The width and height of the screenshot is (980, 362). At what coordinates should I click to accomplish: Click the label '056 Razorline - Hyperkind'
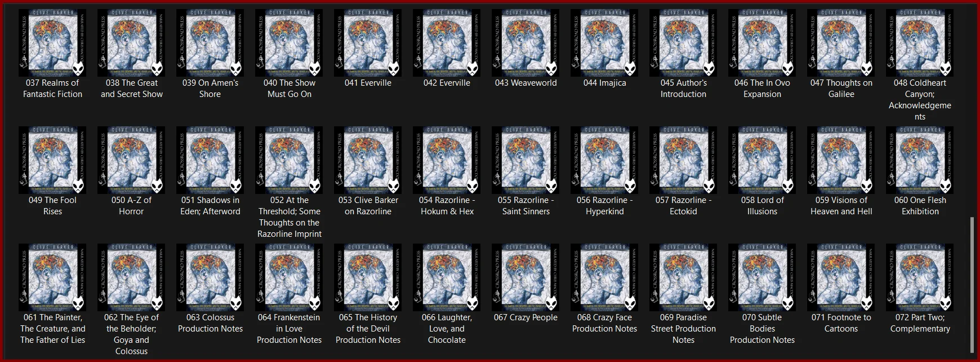(604, 206)
